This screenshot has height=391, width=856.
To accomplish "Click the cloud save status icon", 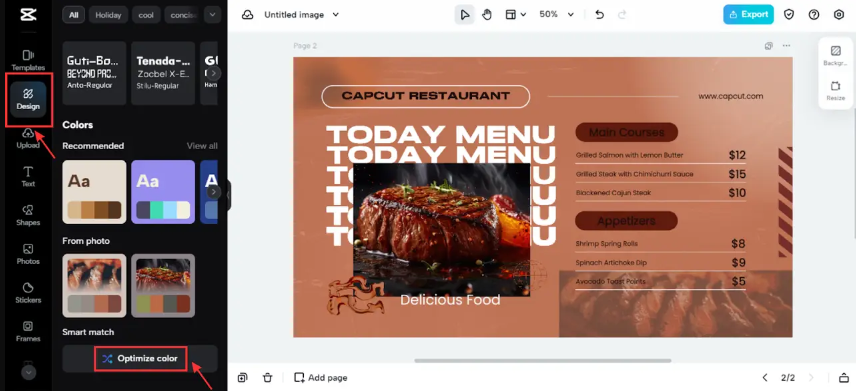I will pos(247,15).
